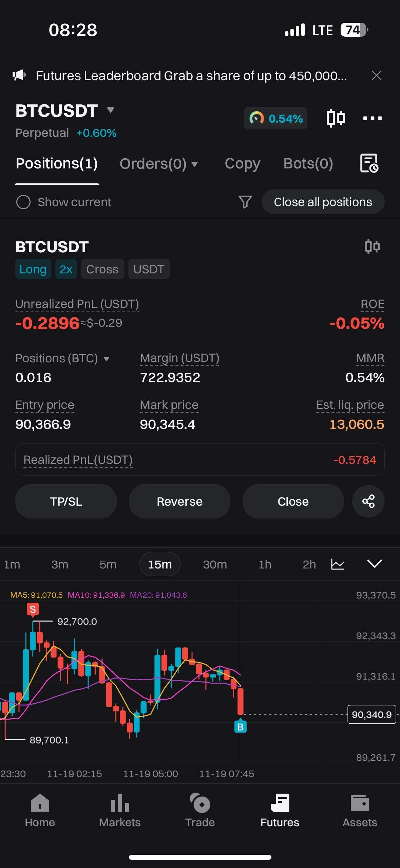Switch to the Bots(0) tab

coord(308,164)
